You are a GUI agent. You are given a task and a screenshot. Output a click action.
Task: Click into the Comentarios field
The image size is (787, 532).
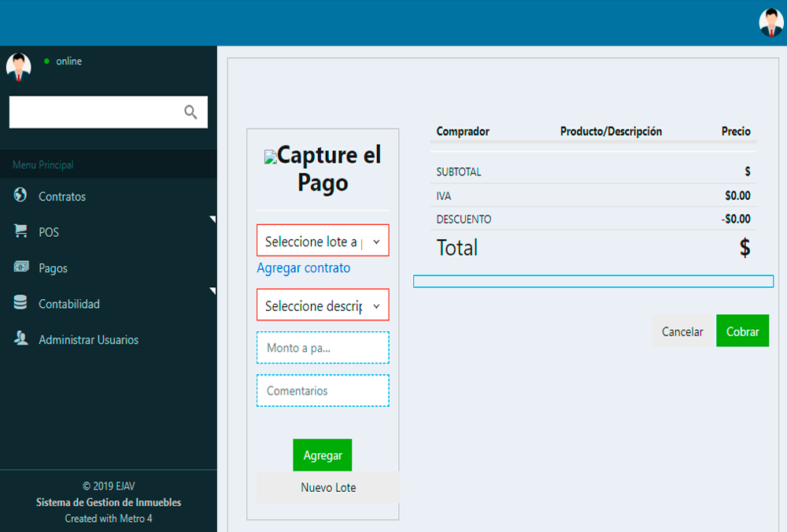[323, 390]
